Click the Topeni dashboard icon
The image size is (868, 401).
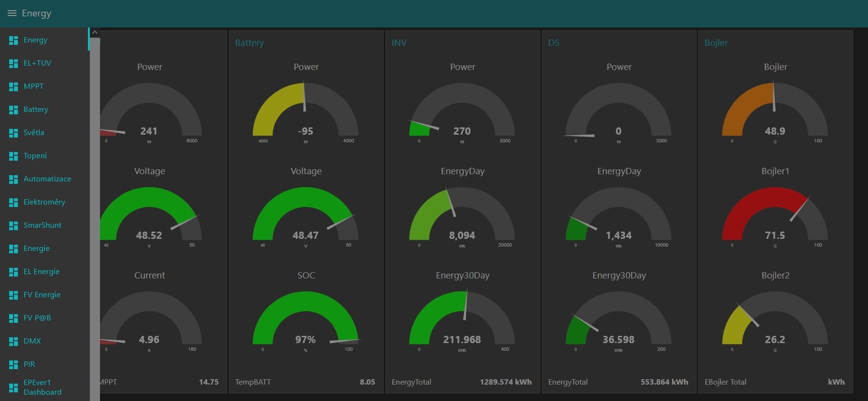tap(14, 156)
